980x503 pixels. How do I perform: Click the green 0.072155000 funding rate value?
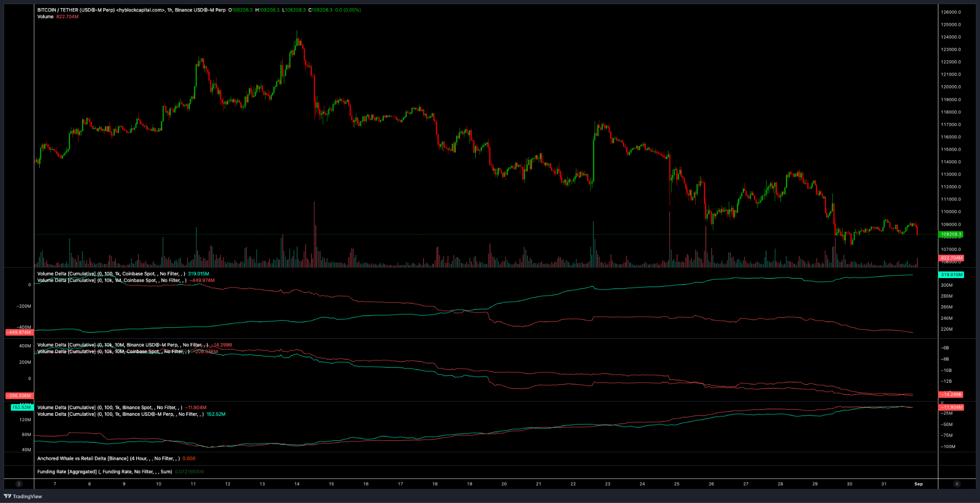pyautogui.click(x=189, y=471)
